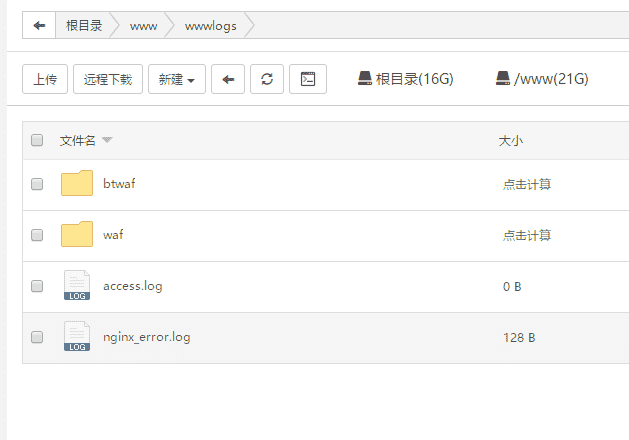Click the back arrow in breadcrumb bar
Image resolution: width=629 pixels, height=440 pixels.
pyautogui.click(x=39, y=26)
